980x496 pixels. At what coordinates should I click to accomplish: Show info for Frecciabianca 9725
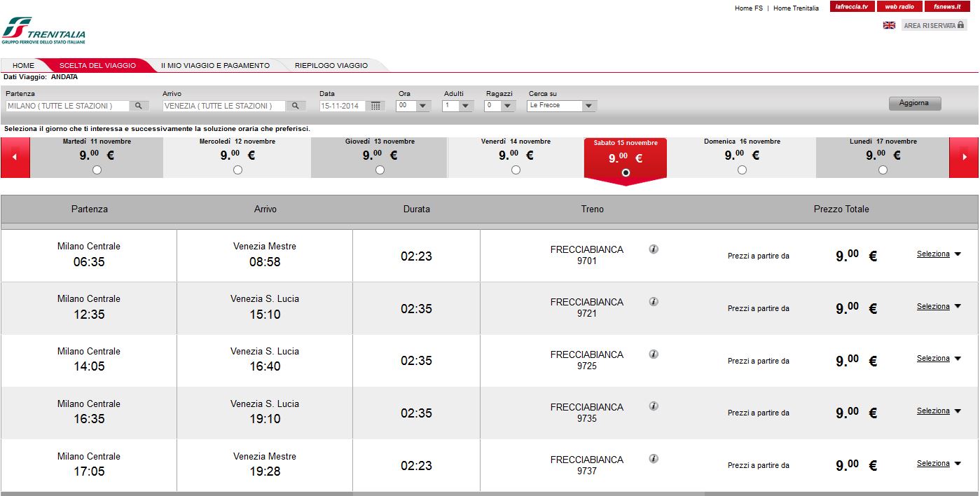click(654, 354)
